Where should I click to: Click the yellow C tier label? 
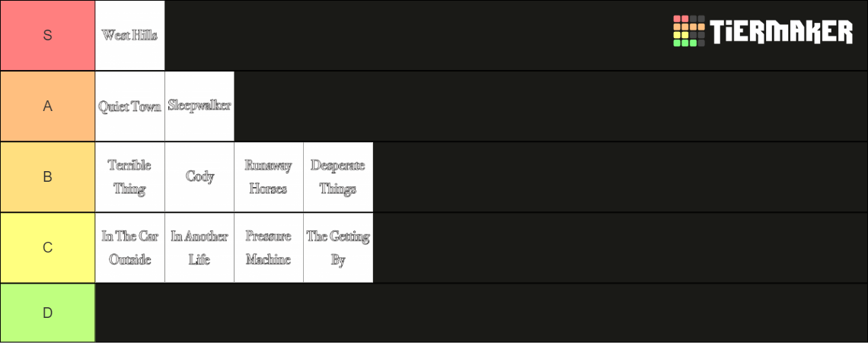tap(48, 248)
